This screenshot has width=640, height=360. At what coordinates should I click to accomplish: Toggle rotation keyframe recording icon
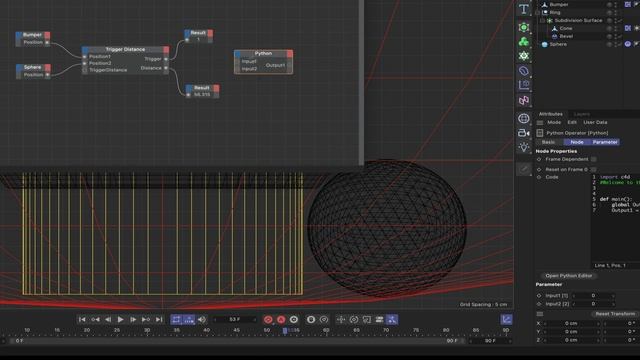[x=354, y=320]
